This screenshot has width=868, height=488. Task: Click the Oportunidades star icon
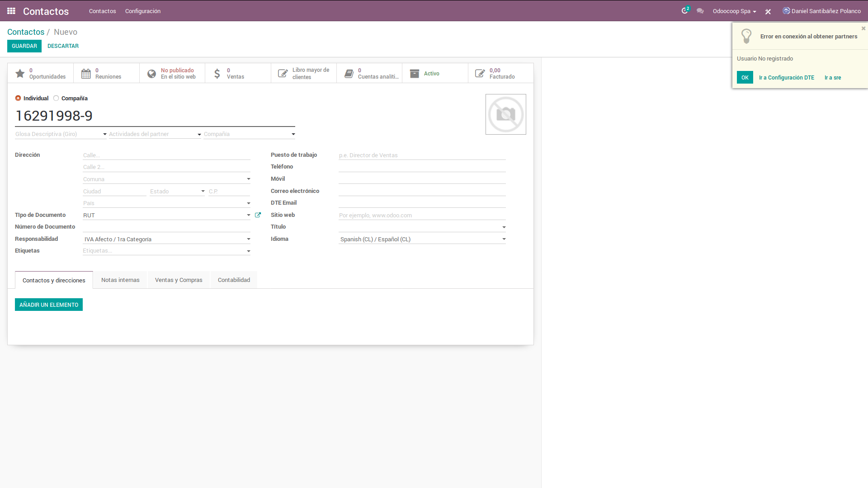[20, 74]
